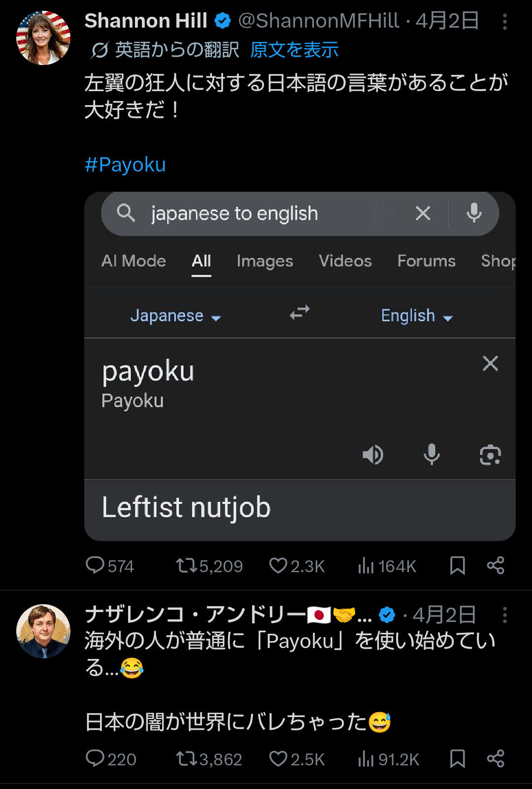Retweet the ナザレンコ・アンドリー tweet
The width and height of the screenshot is (532, 789).
pos(187,758)
